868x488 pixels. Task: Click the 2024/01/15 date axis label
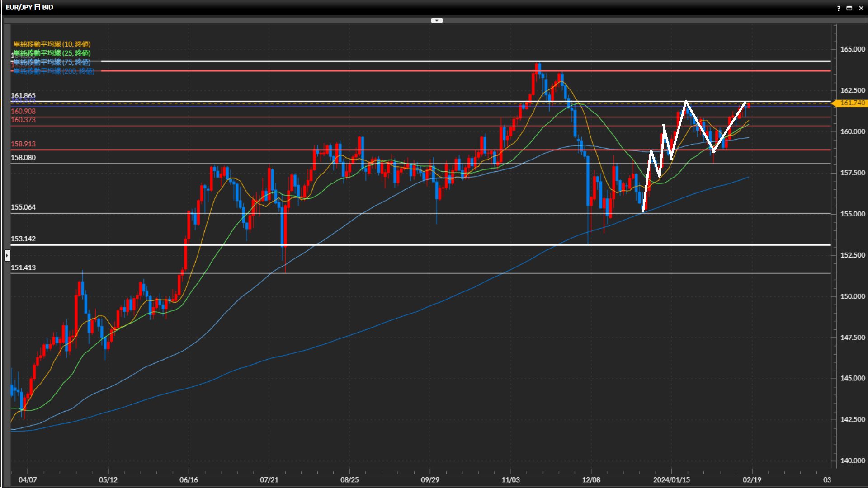coord(671,480)
